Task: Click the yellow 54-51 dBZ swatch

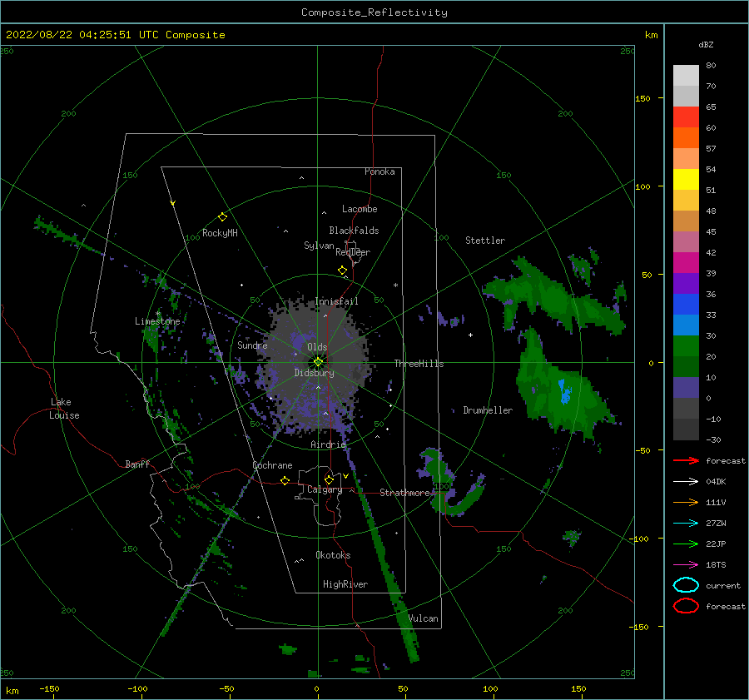Action: tap(686, 180)
